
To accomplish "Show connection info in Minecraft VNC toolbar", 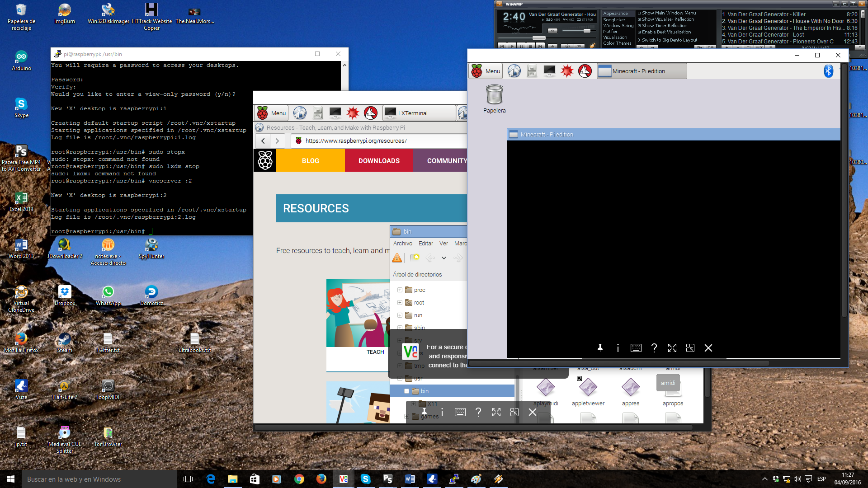I will [x=618, y=348].
